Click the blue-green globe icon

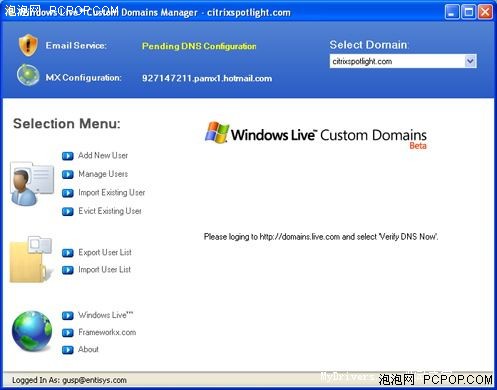pos(32,331)
